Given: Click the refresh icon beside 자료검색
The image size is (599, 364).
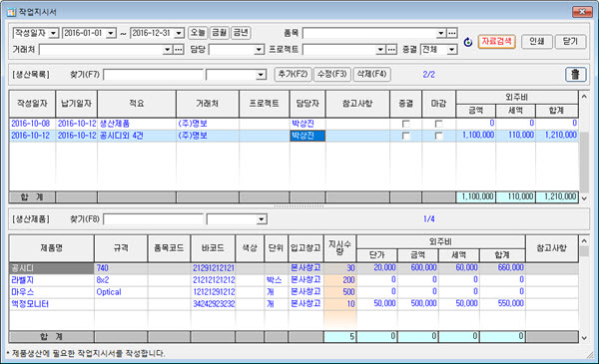Looking at the screenshot, I should coord(468,42).
